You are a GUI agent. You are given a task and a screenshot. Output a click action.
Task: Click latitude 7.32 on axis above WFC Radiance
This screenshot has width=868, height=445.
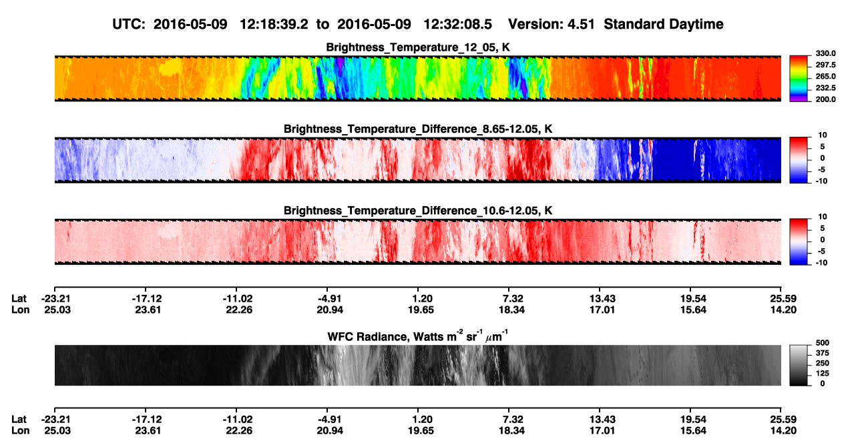(x=513, y=298)
